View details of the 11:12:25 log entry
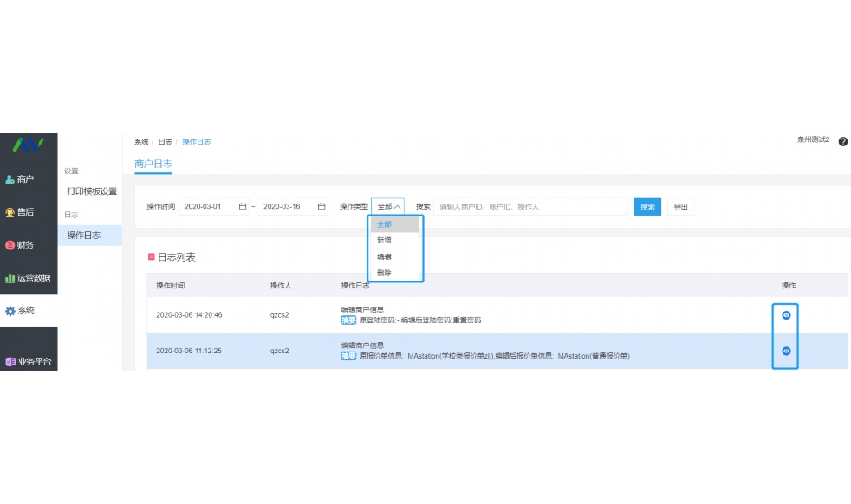This screenshot has width=851, height=504. [786, 352]
